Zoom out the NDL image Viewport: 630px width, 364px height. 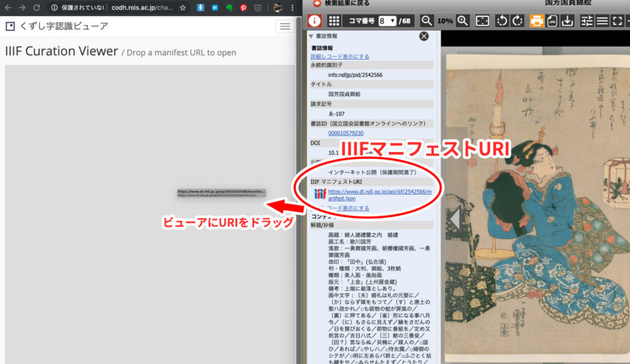point(426,21)
